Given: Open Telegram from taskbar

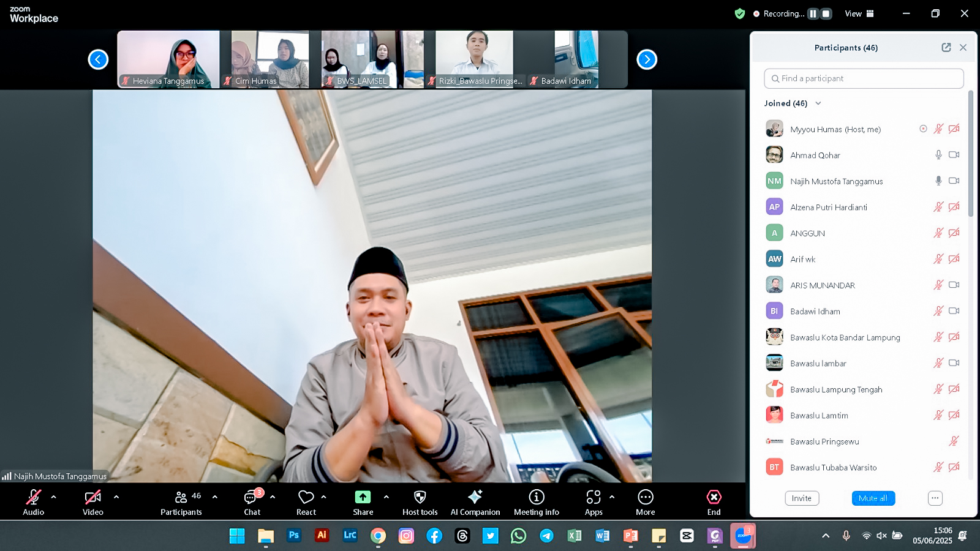Looking at the screenshot, I should (546, 536).
